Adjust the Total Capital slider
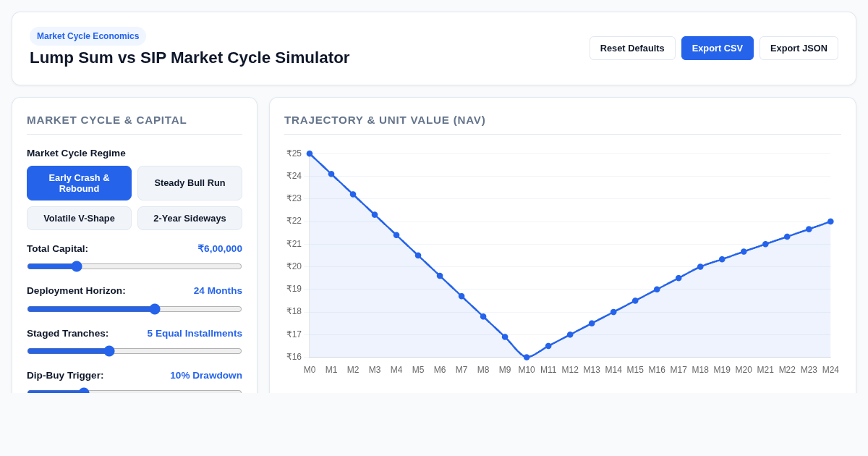The image size is (868, 456). click(x=135, y=266)
